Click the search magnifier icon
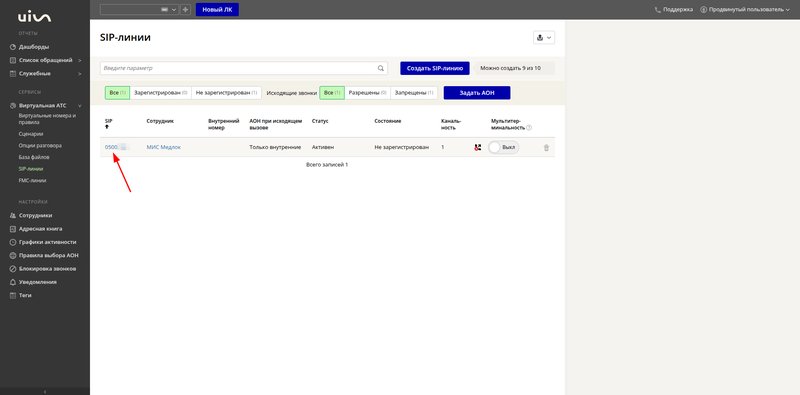The height and width of the screenshot is (395, 800). tap(381, 68)
